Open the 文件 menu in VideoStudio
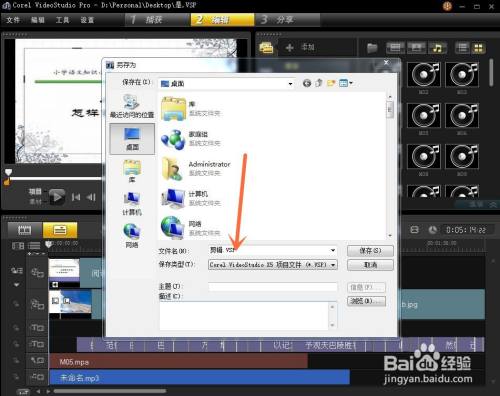Image resolution: width=500 pixels, height=396 pixels. coord(13,20)
